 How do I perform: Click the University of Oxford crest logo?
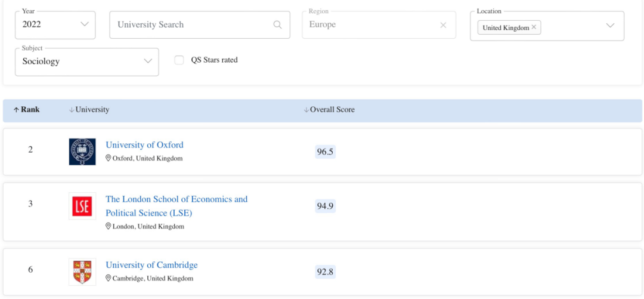pos(82,152)
